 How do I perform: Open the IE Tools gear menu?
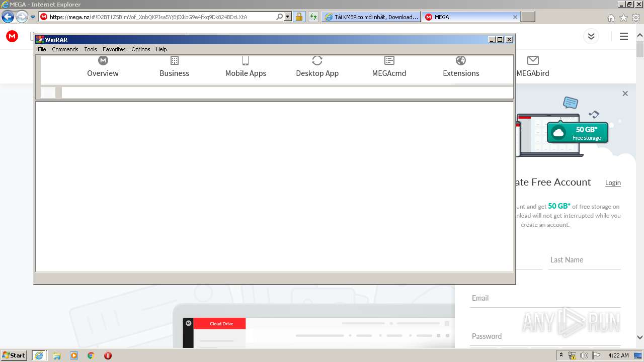pos(636,18)
